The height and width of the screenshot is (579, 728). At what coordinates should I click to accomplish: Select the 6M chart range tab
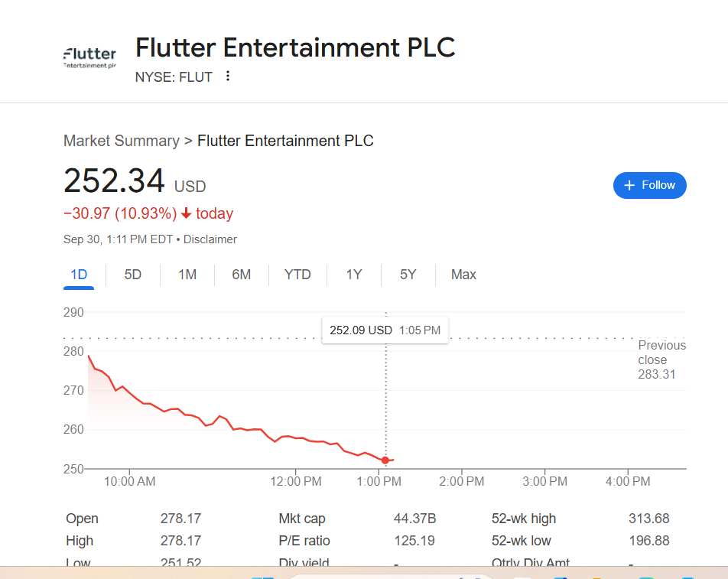[242, 275]
